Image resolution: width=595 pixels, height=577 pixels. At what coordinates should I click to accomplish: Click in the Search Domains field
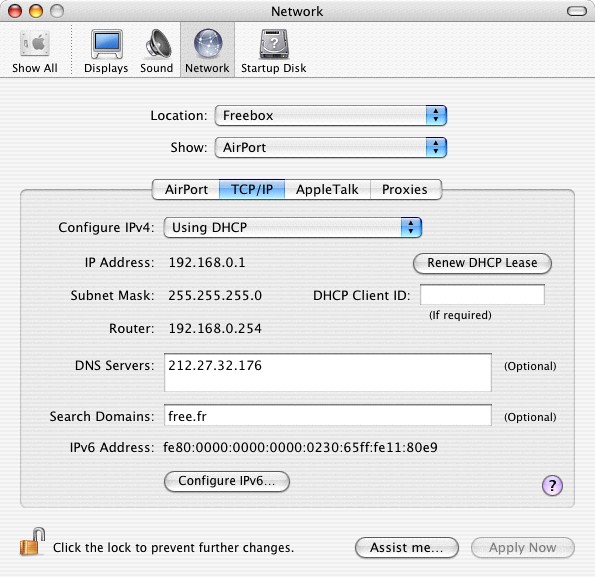pyautogui.click(x=328, y=415)
